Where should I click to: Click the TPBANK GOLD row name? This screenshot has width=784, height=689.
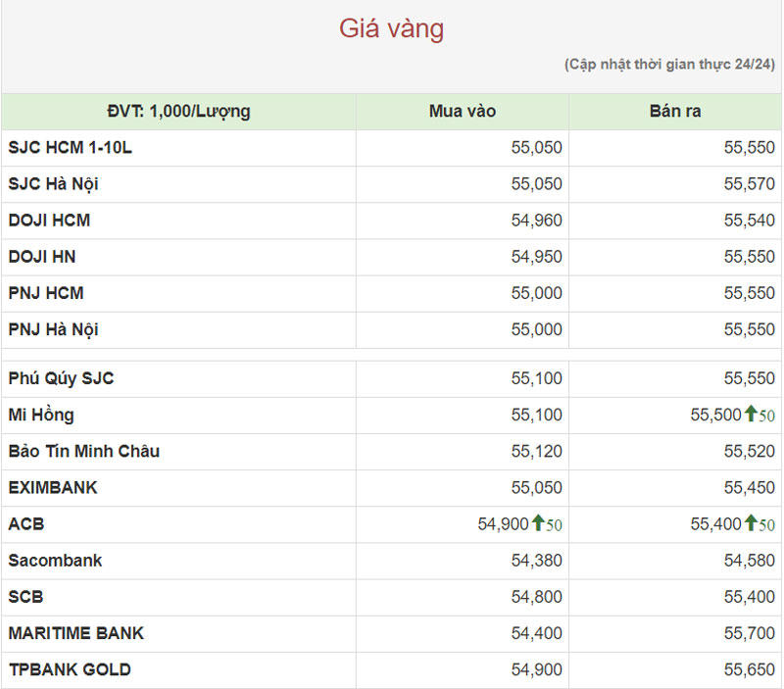(70, 669)
